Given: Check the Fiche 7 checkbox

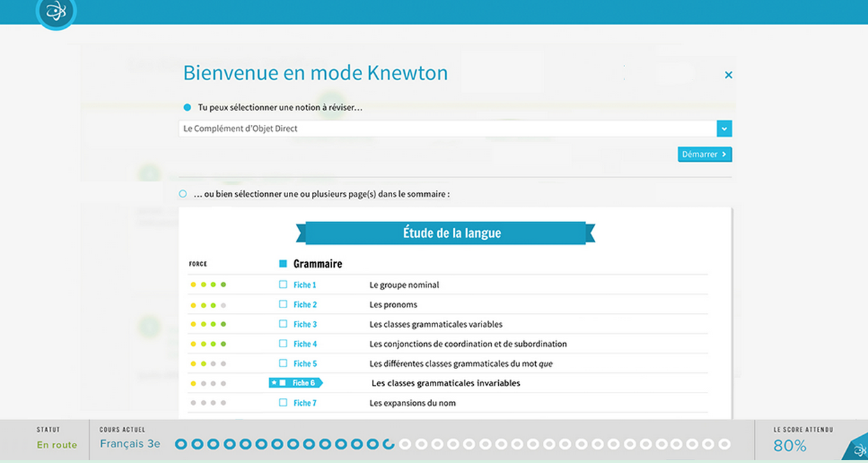Looking at the screenshot, I should pos(283,402).
